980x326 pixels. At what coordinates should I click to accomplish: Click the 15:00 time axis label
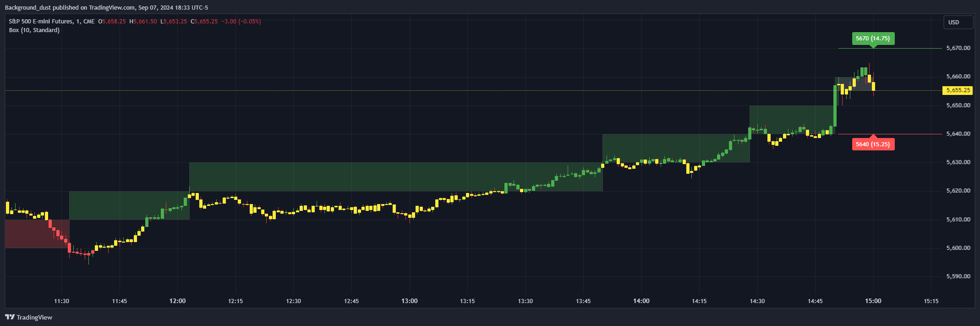[873, 301]
